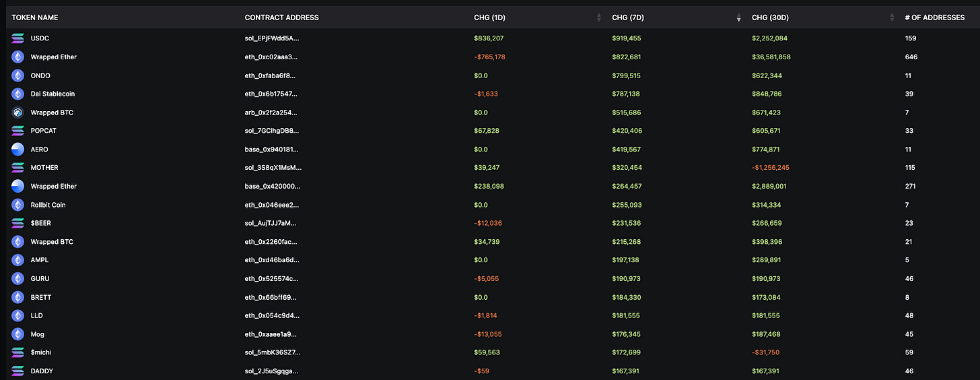
Task: Click the TOKEN NAME column header
Action: pos(34,18)
